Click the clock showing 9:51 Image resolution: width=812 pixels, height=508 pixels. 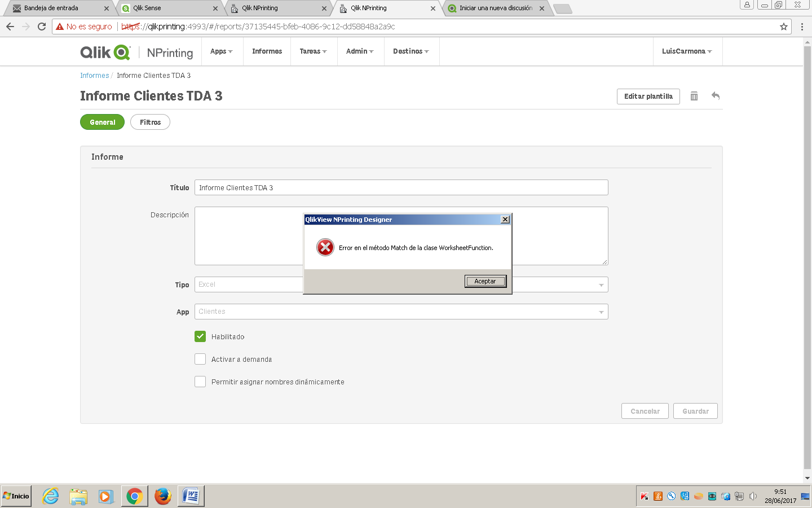pyautogui.click(x=780, y=492)
